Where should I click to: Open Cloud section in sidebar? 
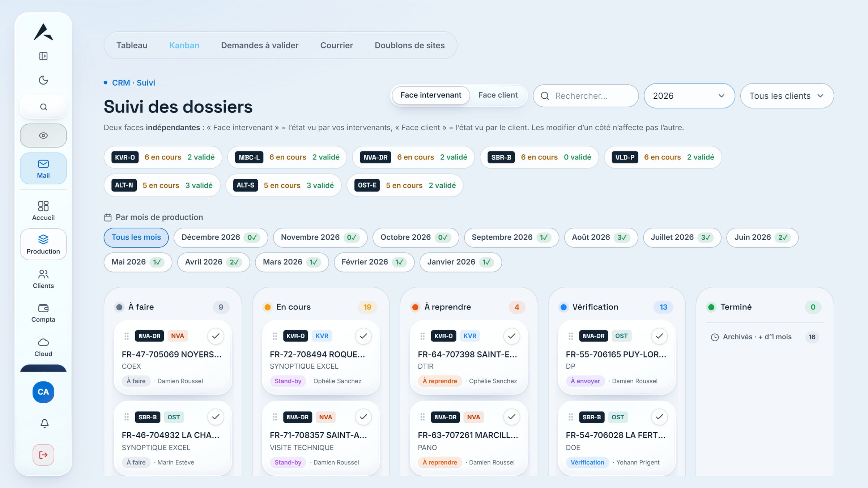point(43,347)
